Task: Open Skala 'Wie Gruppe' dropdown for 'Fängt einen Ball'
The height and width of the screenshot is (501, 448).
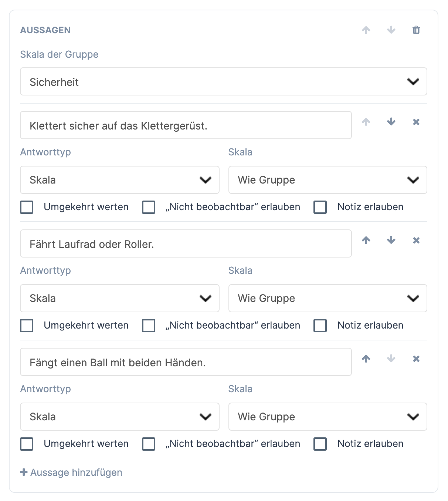Action: (328, 417)
